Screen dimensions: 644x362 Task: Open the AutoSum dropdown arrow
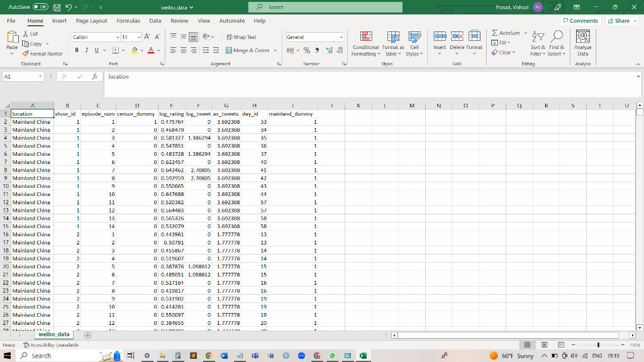(525, 33)
